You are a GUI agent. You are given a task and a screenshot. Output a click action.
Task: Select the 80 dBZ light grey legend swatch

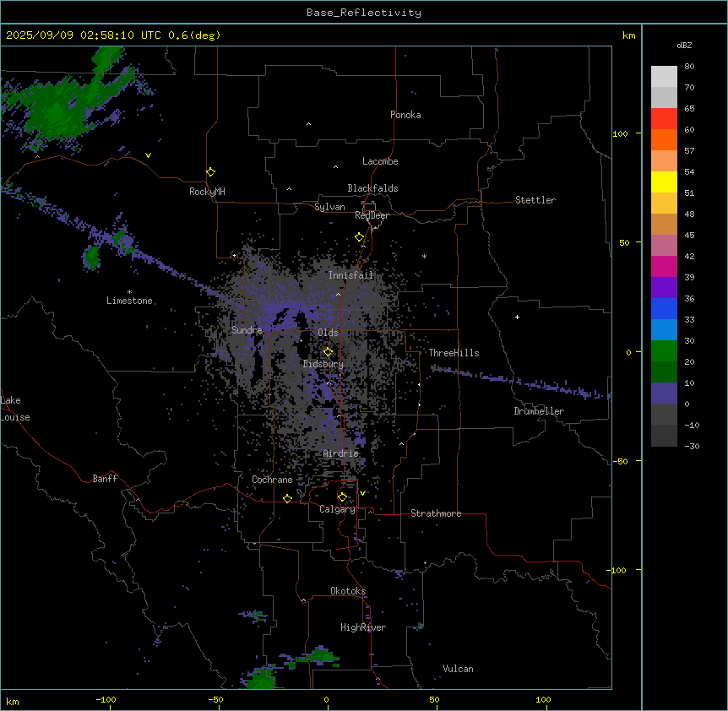[x=664, y=76]
